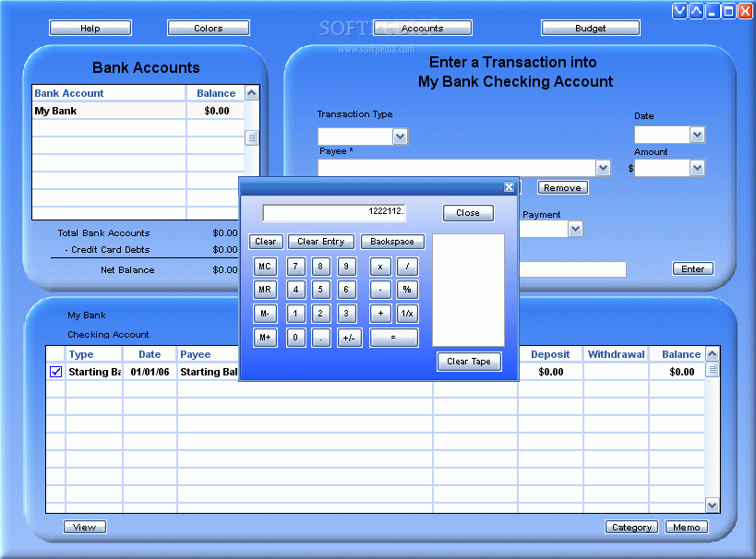This screenshot has width=756, height=559.
Task: Click the Balance header in Bank Accounts
Action: [215, 93]
